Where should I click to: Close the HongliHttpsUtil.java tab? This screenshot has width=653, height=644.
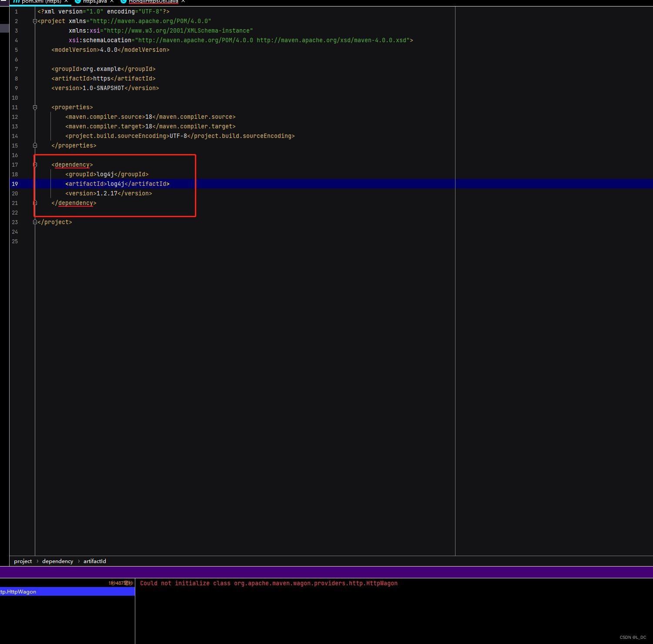click(x=183, y=2)
